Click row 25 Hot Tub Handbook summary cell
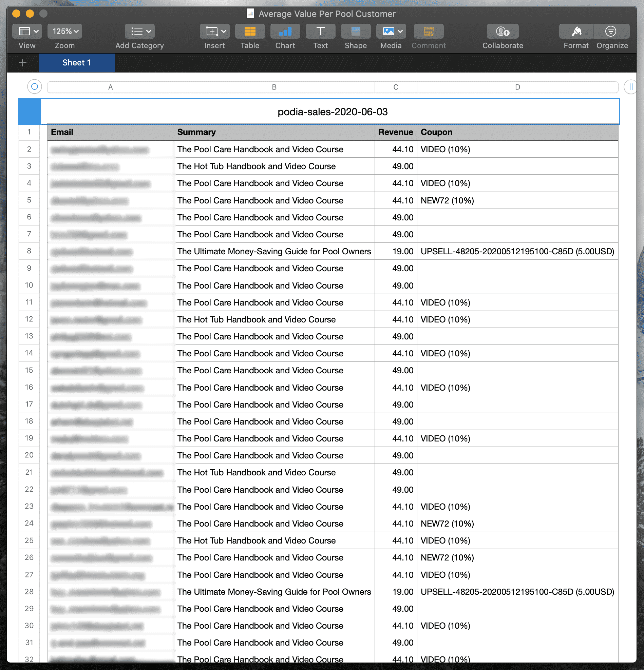Image resolution: width=644 pixels, height=670 pixels. click(274, 541)
